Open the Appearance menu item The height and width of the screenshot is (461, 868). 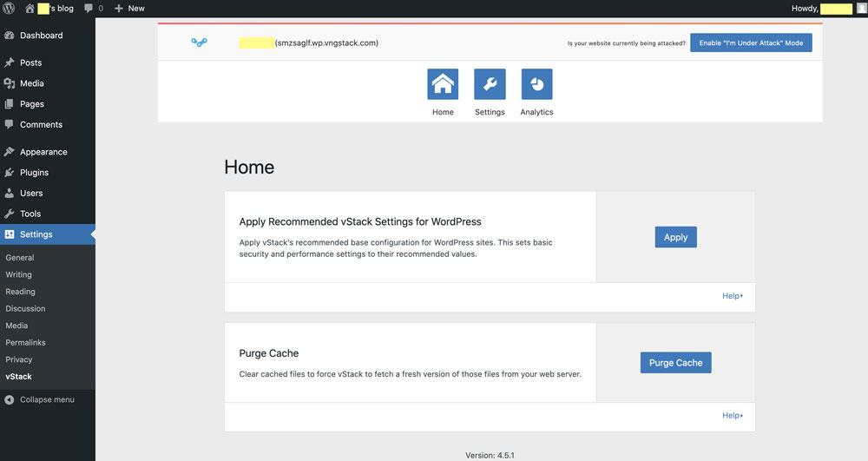[48, 152]
